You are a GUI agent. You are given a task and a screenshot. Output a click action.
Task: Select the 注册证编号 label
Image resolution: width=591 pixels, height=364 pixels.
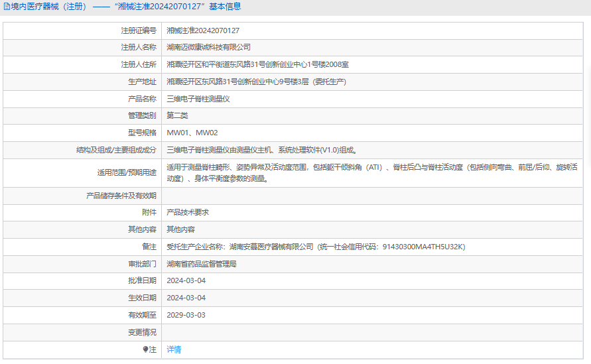tap(139, 30)
